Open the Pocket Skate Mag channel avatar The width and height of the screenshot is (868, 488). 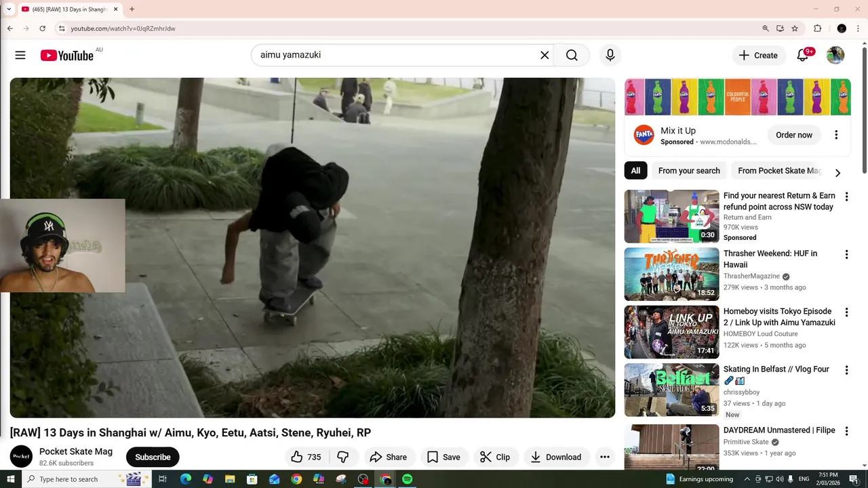tap(21, 457)
